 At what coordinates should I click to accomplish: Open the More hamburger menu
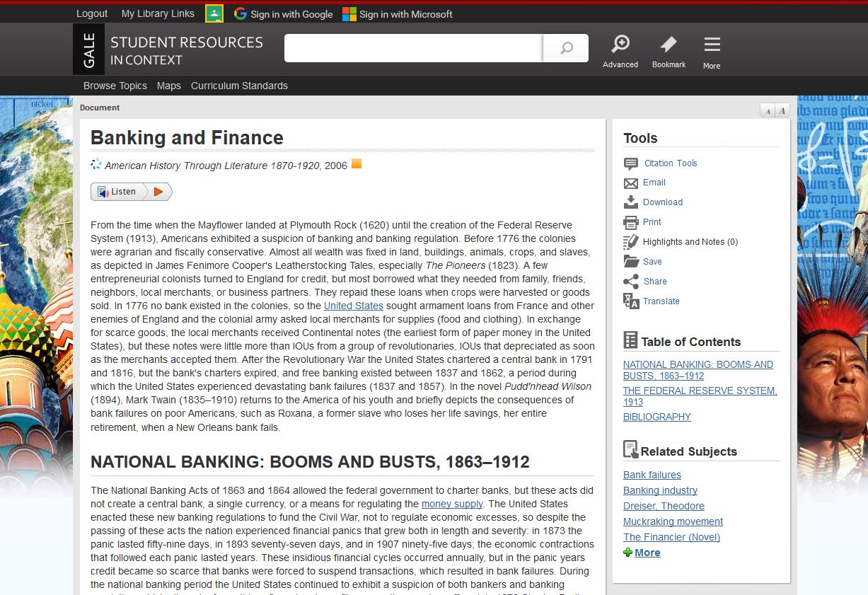click(712, 52)
